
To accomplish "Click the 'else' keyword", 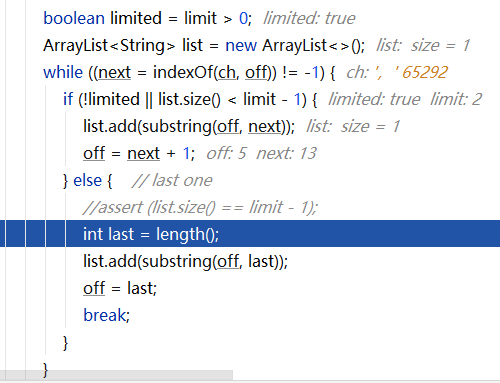I will (87, 180).
